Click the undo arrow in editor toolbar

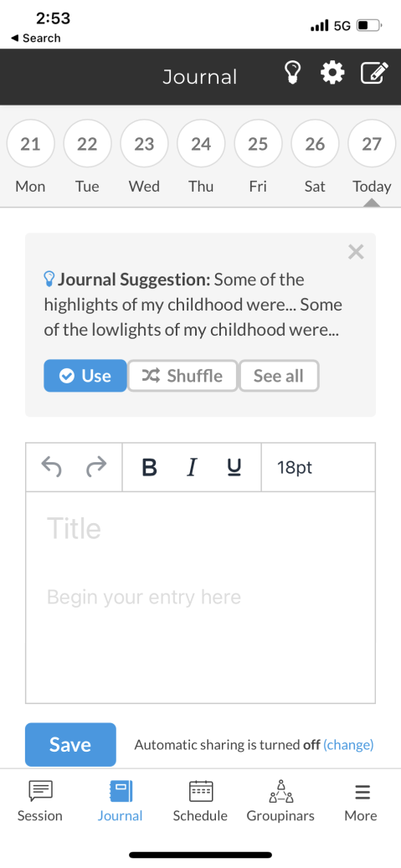(x=52, y=468)
